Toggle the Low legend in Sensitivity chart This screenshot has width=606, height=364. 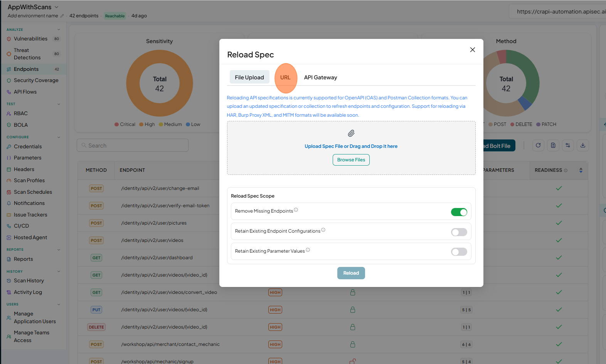[x=193, y=124]
